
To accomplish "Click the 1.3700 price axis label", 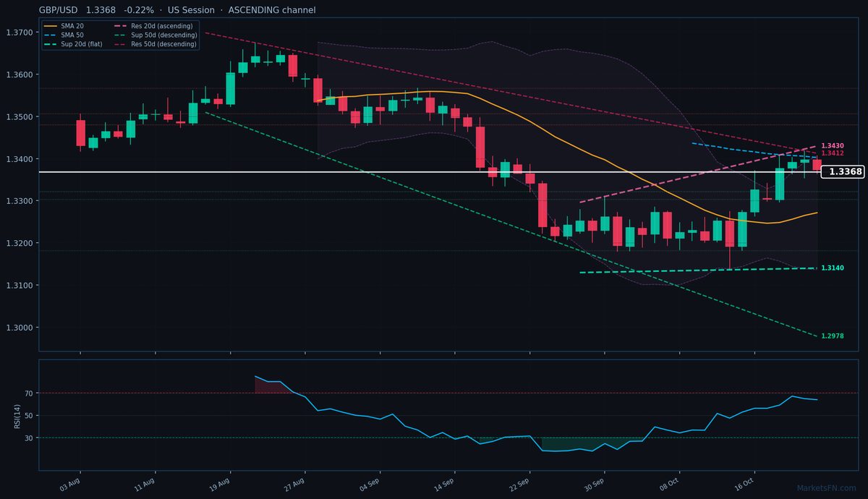I will coord(19,33).
